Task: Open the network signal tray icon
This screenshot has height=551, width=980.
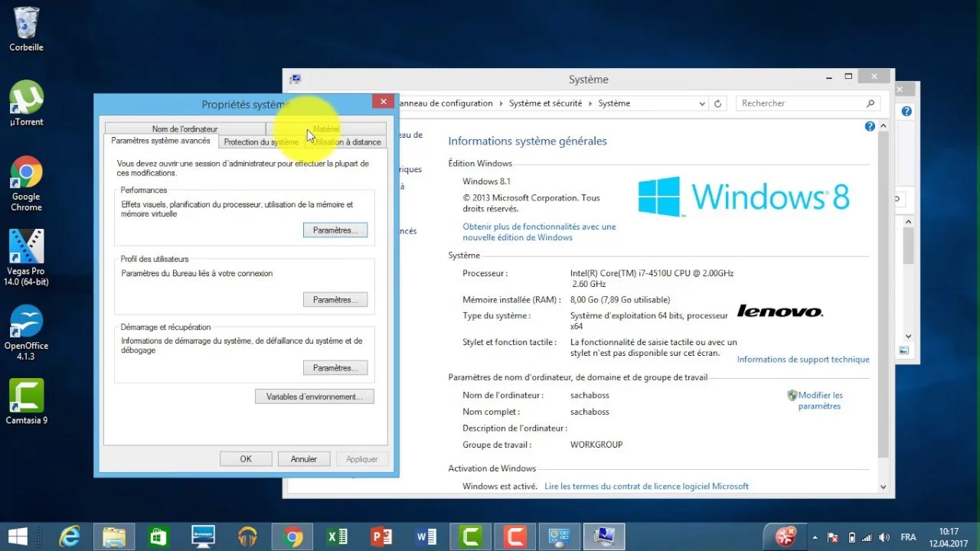Action: point(868,537)
